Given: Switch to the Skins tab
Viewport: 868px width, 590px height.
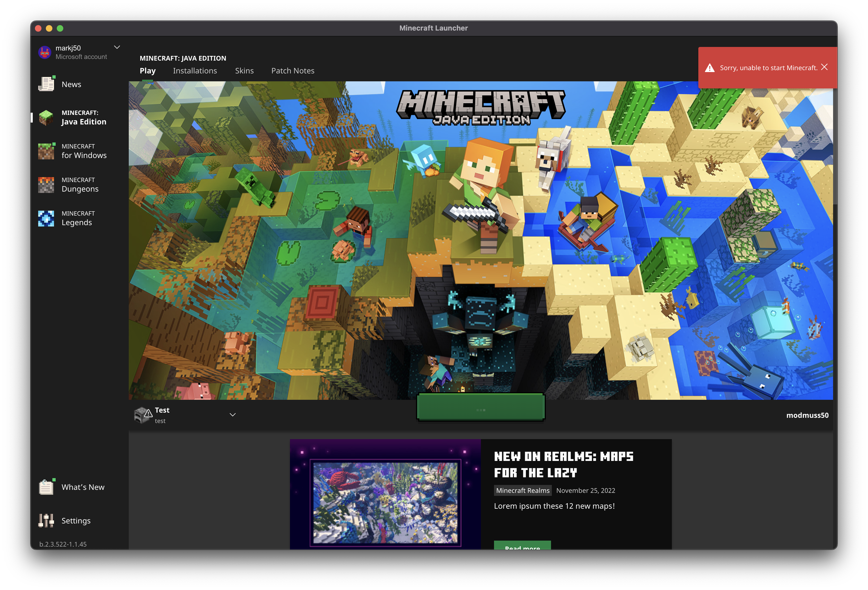Looking at the screenshot, I should click(244, 71).
